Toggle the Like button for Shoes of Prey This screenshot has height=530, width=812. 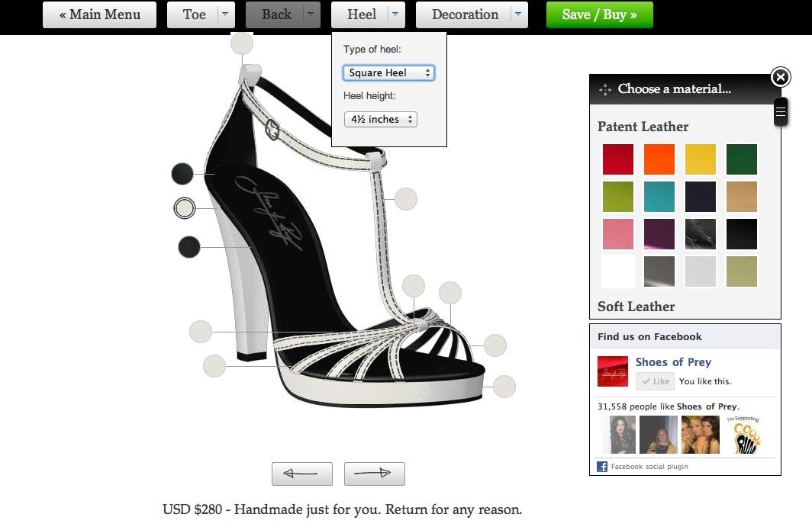(x=655, y=381)
